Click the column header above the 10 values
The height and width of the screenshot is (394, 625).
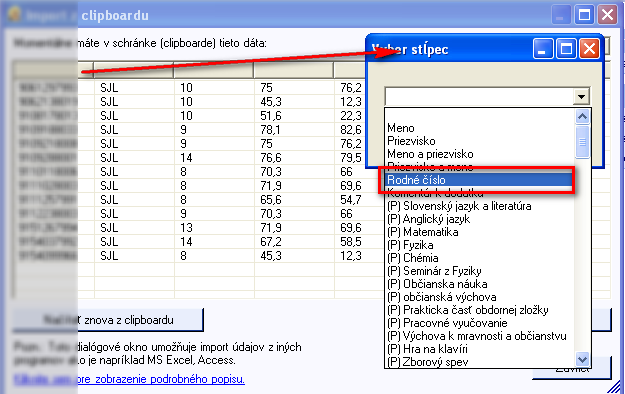click(x=214, y=70)
